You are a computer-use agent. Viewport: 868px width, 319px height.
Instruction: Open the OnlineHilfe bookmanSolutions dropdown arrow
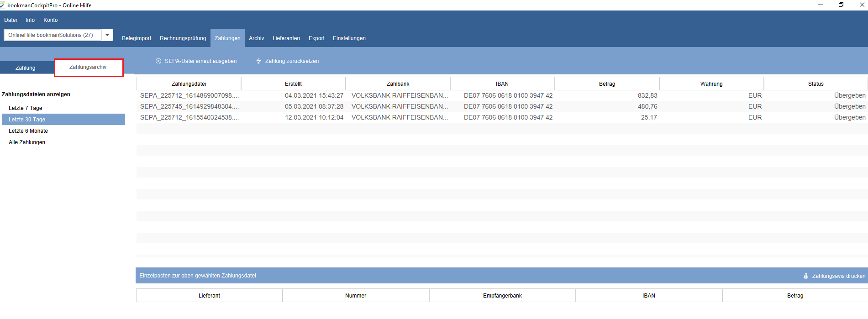(x=107, y=35)
